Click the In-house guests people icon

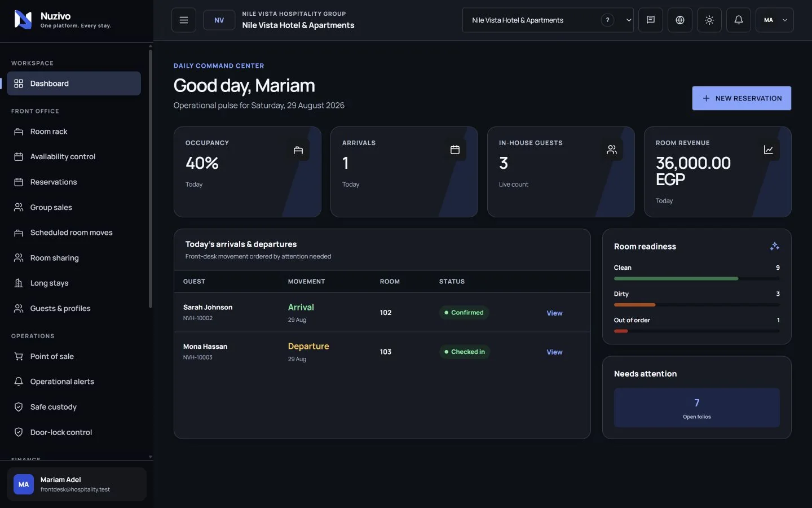612,150
